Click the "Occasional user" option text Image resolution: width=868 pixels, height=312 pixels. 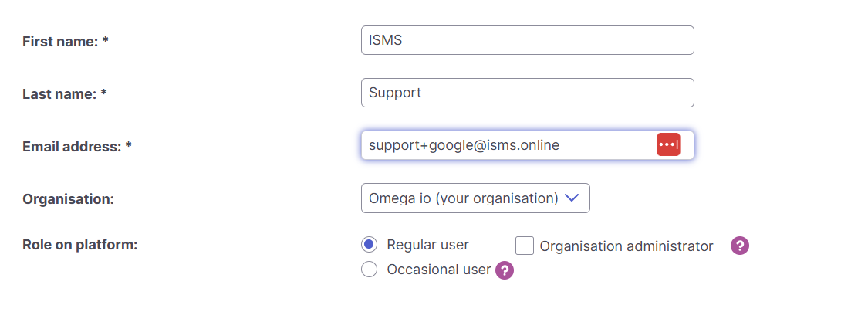[438, 270]
